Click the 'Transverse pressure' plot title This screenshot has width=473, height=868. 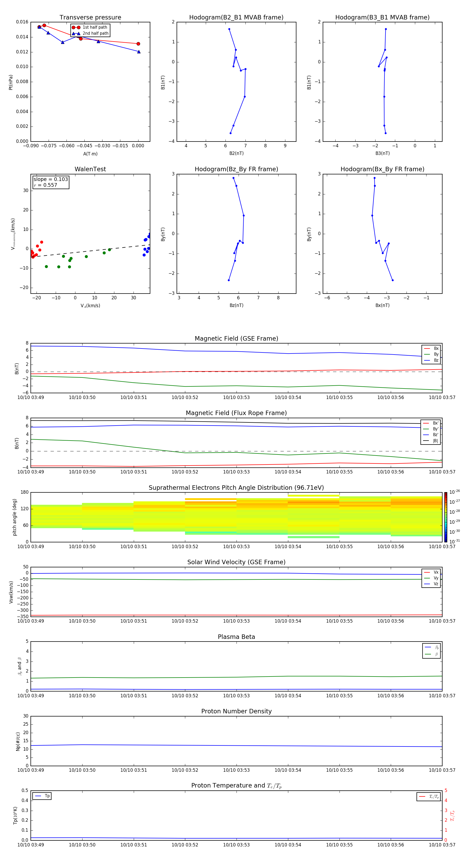click(90, 18)
